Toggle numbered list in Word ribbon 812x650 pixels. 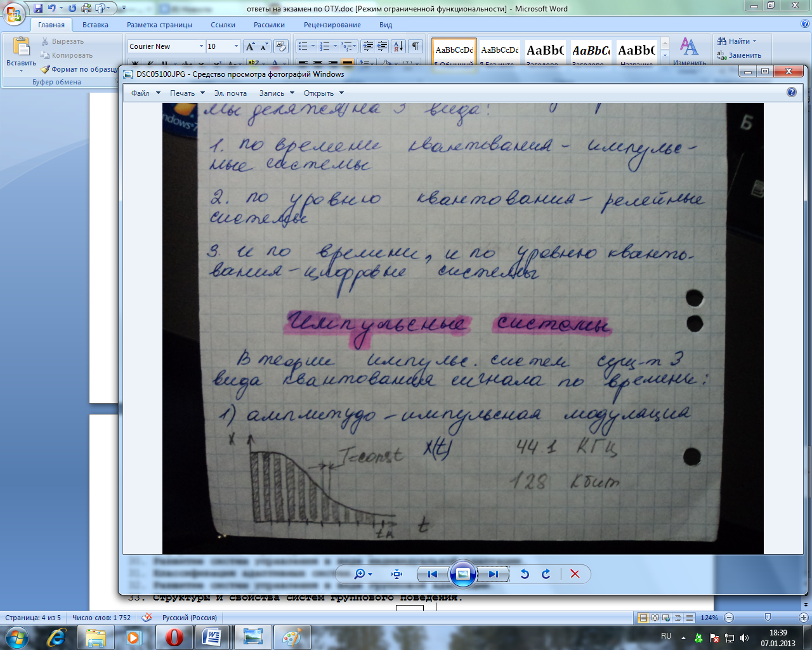pos(325,46)
